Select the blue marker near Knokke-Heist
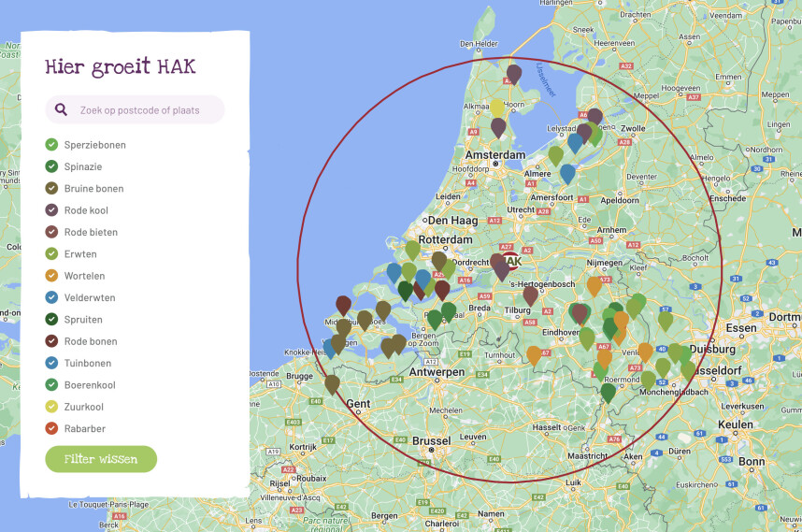The width and height of the screenshot is (802, 532). tap(329, 349)
